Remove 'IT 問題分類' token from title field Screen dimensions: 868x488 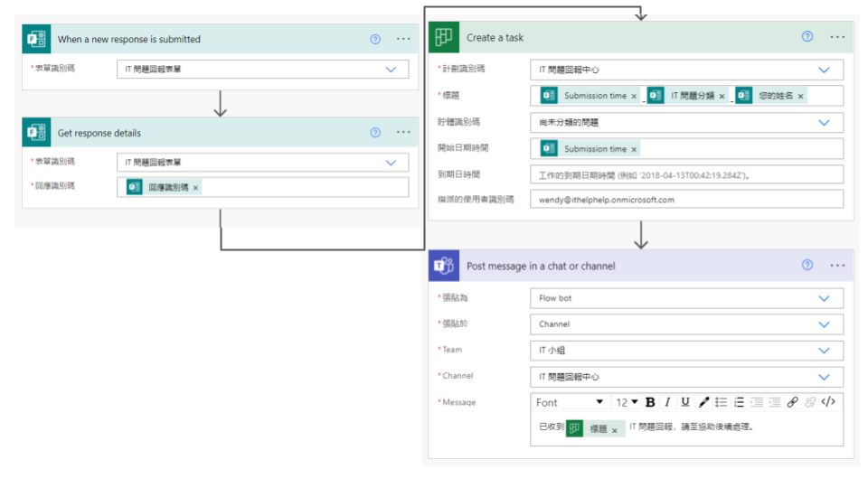tap(722, 97)
